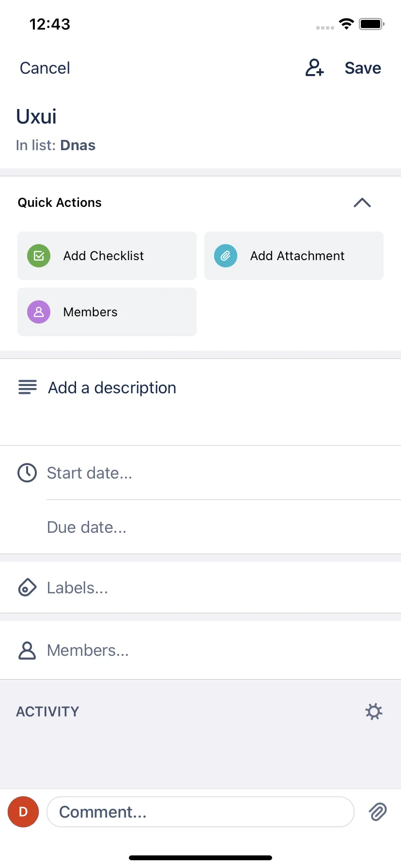Choose Add Attachment quick action
The width and height of the screenshot is (401, 868).
pyautogui.click(x=294, y=256)
